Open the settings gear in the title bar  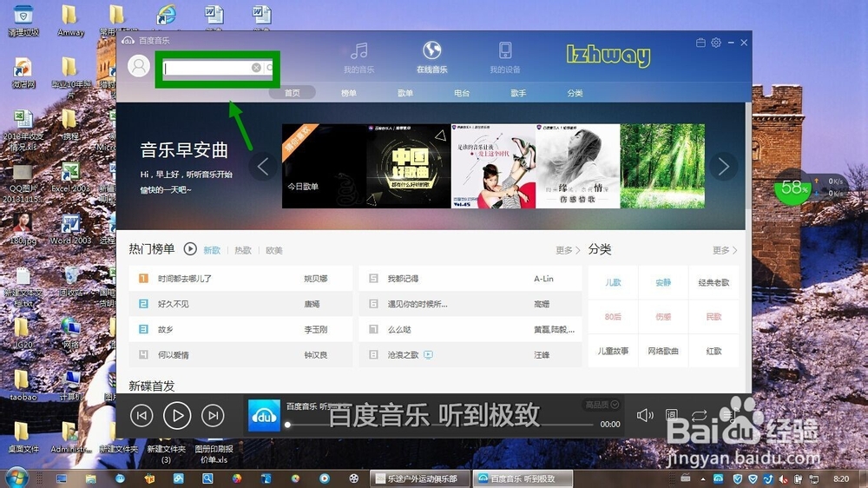pos(716,43)
